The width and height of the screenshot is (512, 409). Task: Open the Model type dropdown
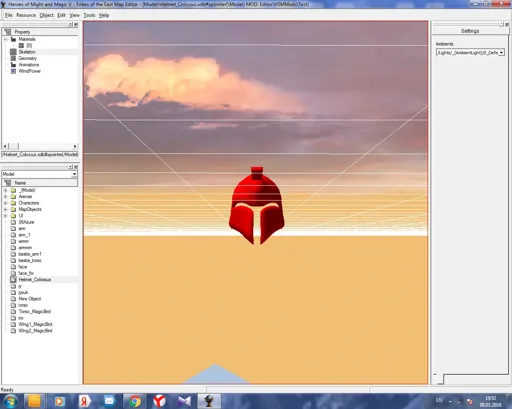(74, 174)
